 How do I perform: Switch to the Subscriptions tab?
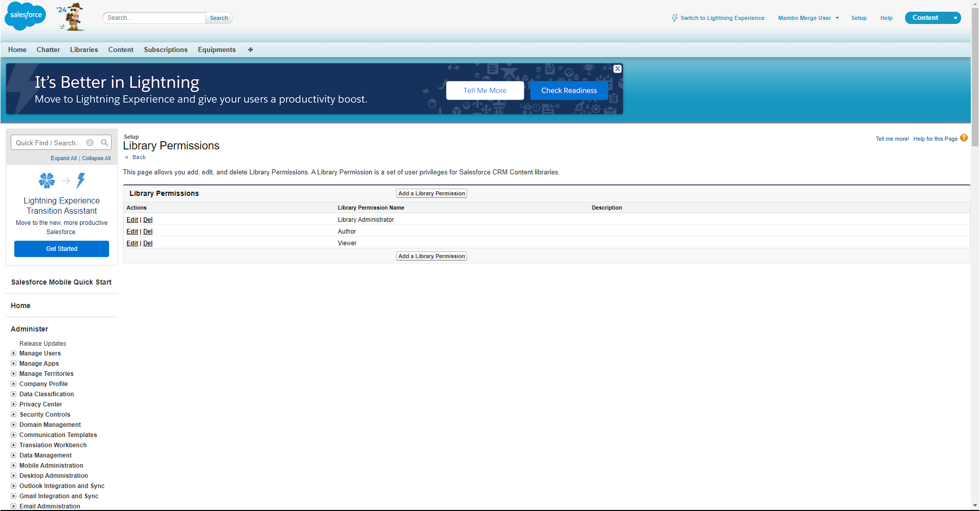click(165, 49)
